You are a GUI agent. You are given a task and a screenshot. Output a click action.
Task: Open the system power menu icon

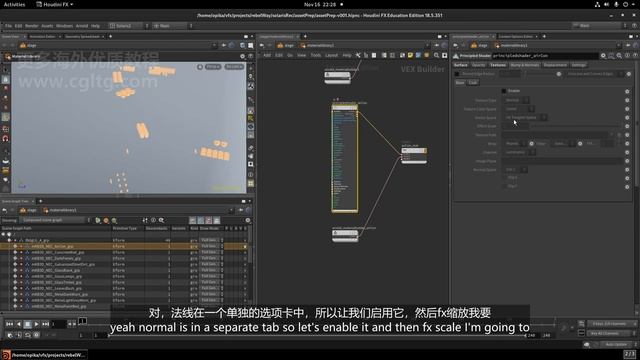tap(625, 4)
